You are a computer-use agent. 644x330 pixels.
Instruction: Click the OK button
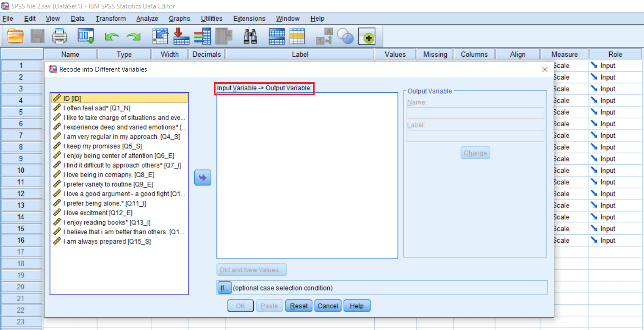[240, 306]
